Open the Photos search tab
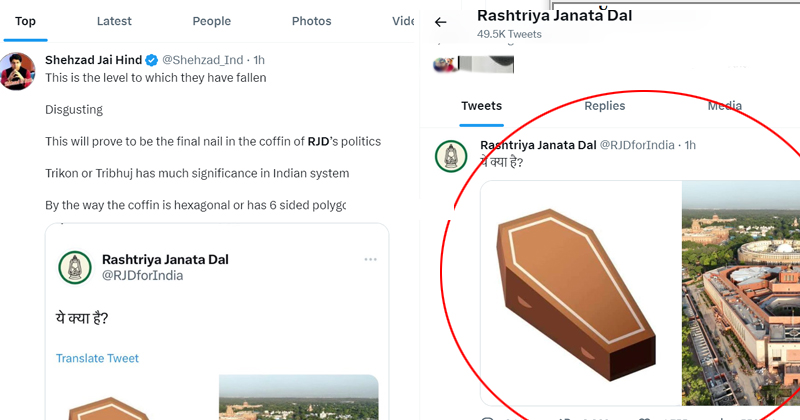 click(311, 21)
